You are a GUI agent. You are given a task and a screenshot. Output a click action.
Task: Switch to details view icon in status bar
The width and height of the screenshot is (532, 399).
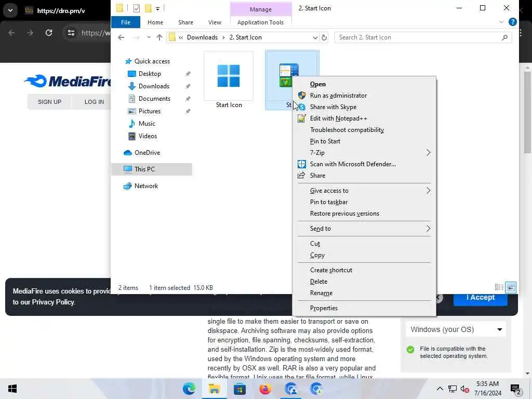coord(499,287)
